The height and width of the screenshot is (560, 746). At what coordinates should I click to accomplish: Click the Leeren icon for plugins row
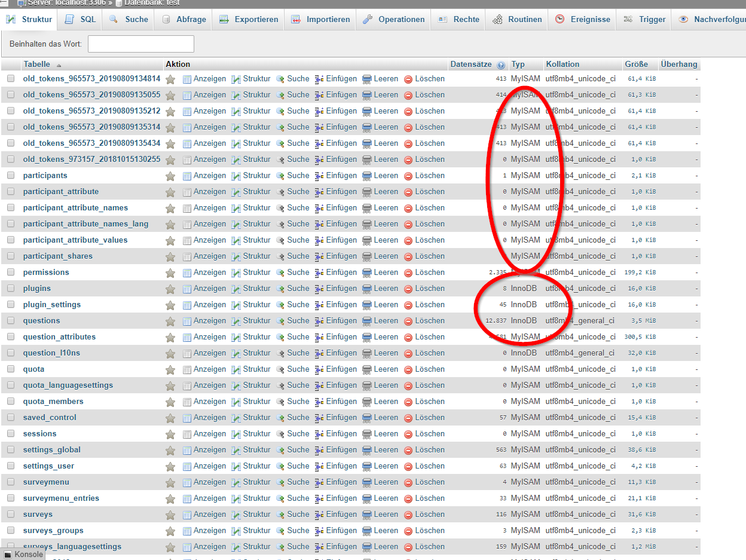pyautogui.click(x=367, y=289)
